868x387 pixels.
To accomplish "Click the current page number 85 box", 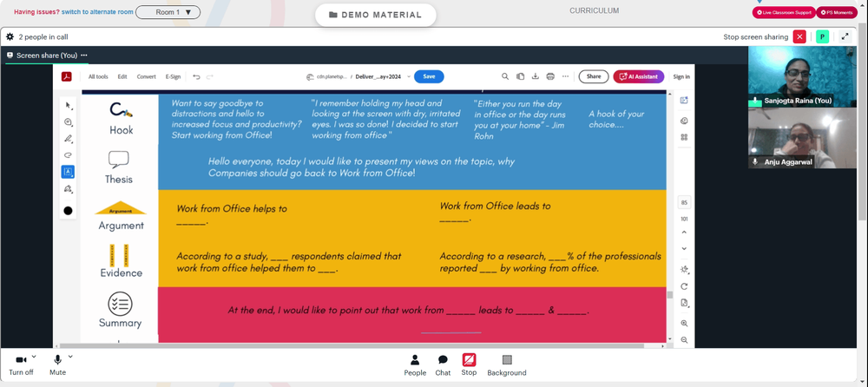I will point(684,203).
